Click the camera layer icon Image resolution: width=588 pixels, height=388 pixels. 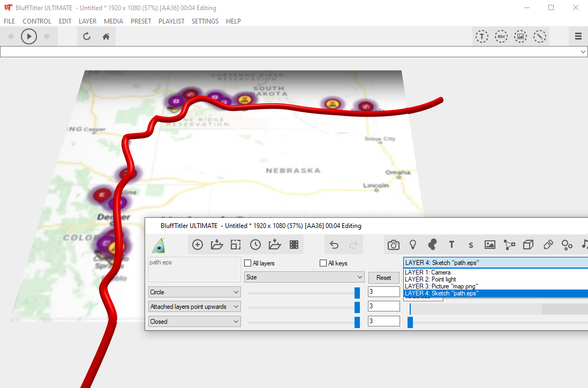[394, 245]
